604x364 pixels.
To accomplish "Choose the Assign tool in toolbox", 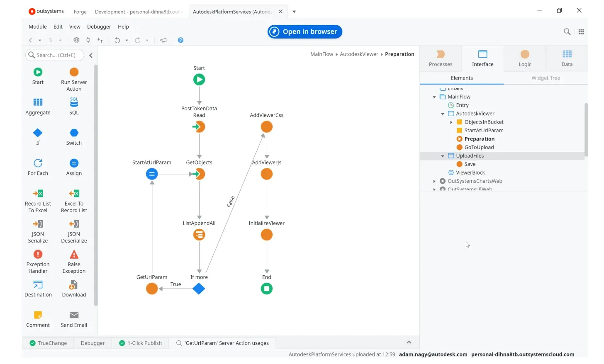I will pyautogui.click(x=74, y=167).
